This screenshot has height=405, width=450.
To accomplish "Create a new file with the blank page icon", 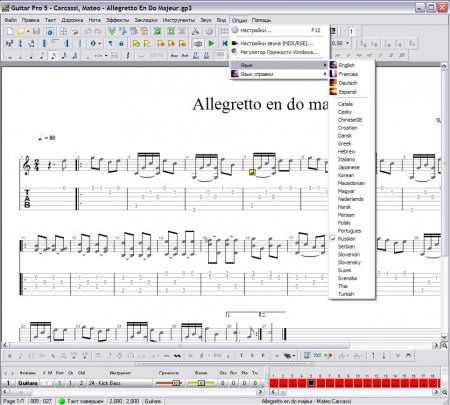I will [10, 31].
